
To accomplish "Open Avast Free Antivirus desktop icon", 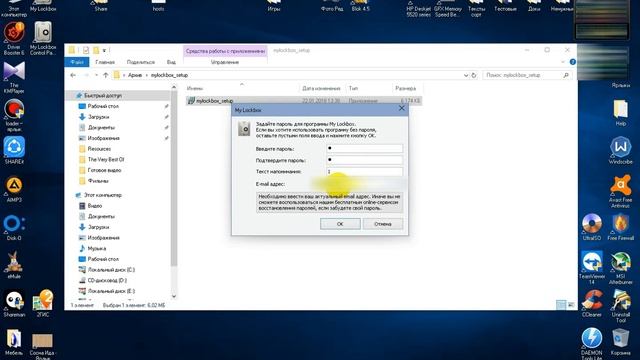I will click(x=620, y=192).
